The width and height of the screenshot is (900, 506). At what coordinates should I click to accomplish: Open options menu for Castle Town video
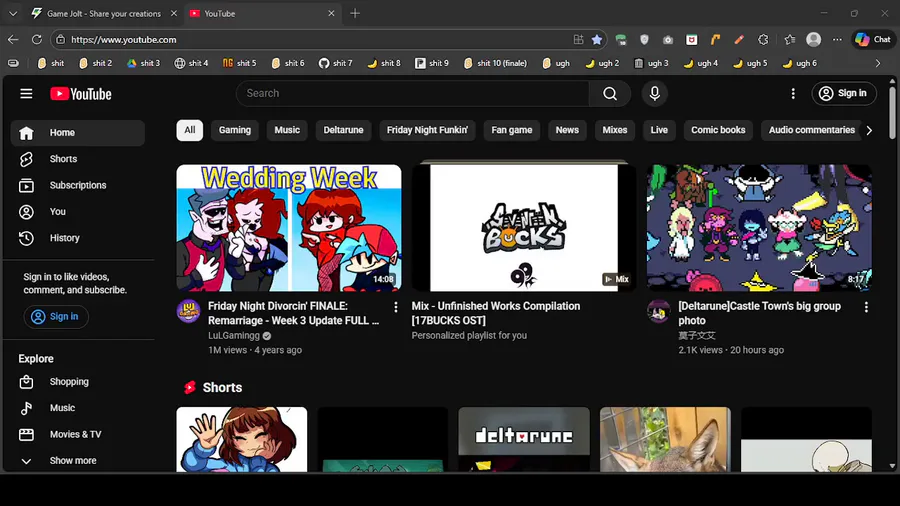coord(866,308)
